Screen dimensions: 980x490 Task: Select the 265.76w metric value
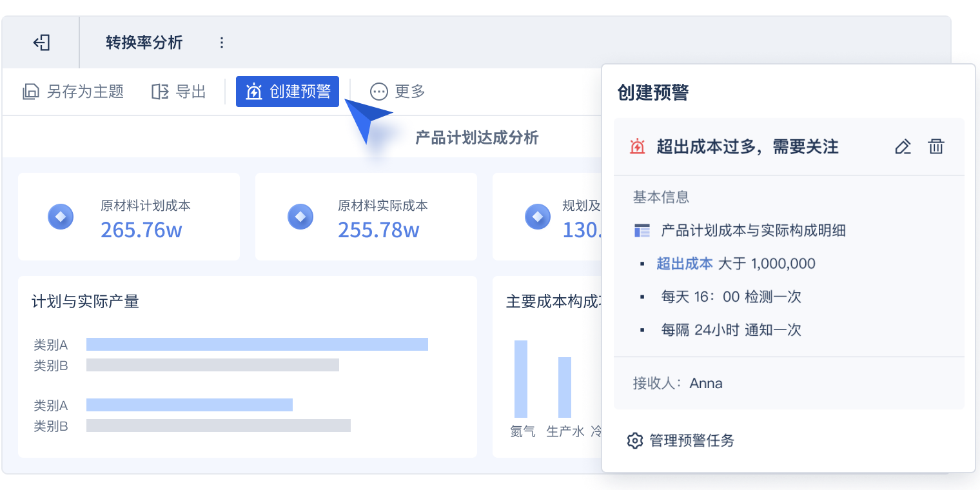click(x=141, y=230)
